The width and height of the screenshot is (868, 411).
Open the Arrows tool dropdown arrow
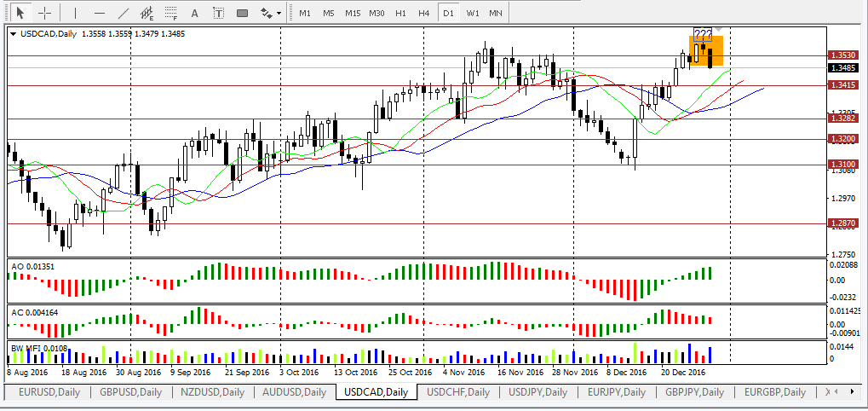pyautogui.click(x=279, y=13)
